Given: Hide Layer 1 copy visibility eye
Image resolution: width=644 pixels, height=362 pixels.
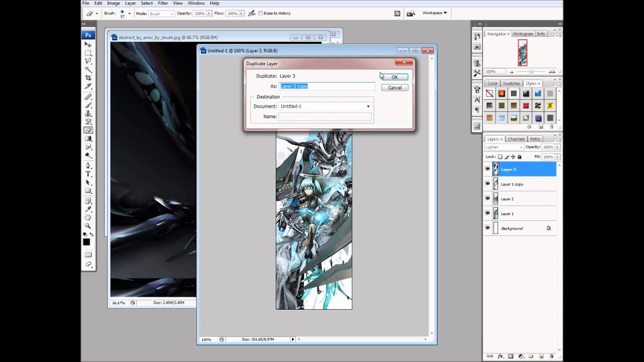Looking at the screenshot, I should (488, 184).
